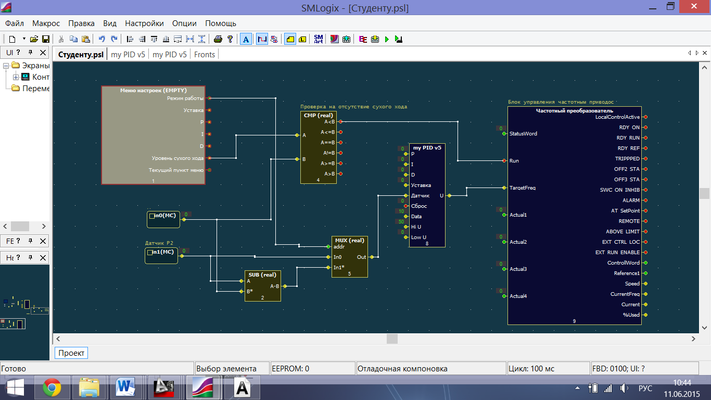Viewport: 711px width, 400px height.
Task: Collapse the 'Экраны' tree folder
Action: coord(7,66)
